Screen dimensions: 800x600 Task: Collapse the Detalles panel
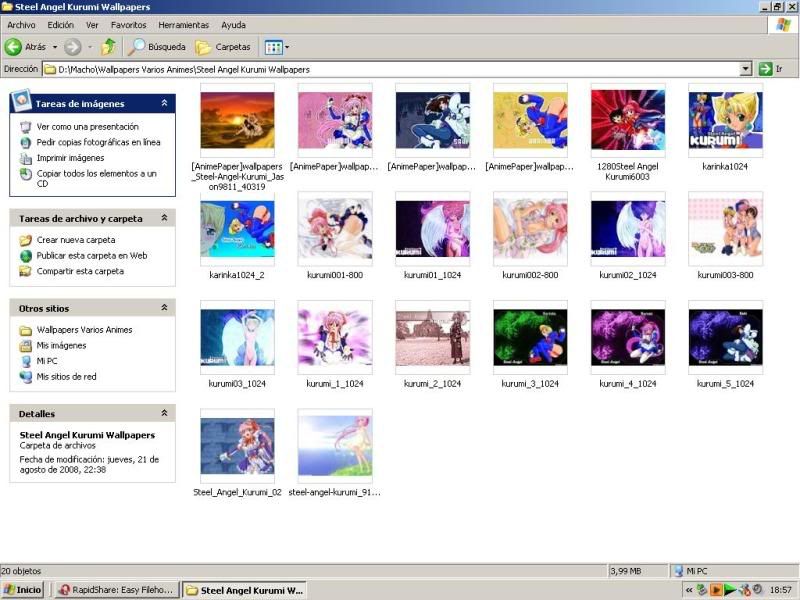pos(164,413)
